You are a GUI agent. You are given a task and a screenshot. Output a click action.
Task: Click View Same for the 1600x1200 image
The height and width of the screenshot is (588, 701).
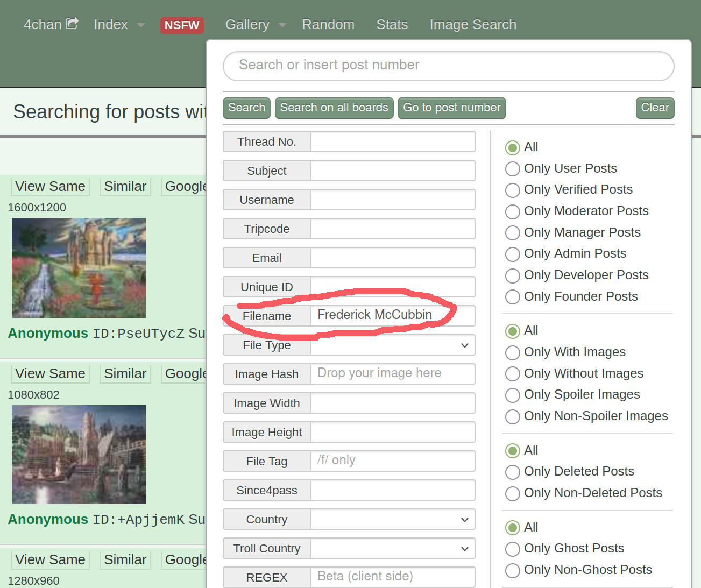(50, 186)
